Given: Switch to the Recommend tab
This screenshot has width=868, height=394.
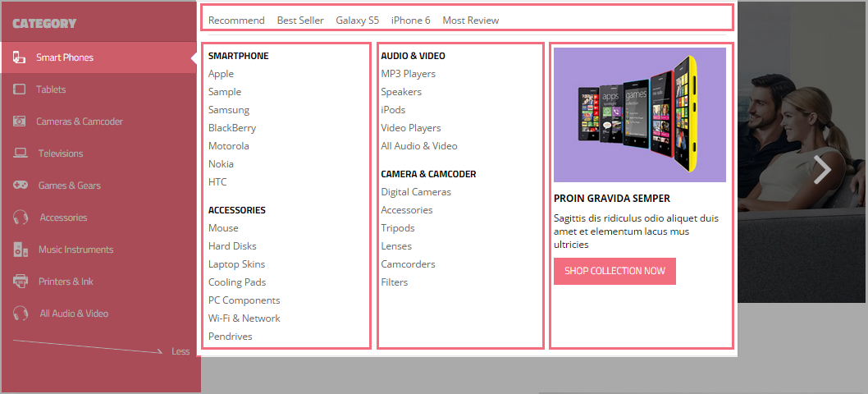Looking at the screenshot, I should (236, 21).
